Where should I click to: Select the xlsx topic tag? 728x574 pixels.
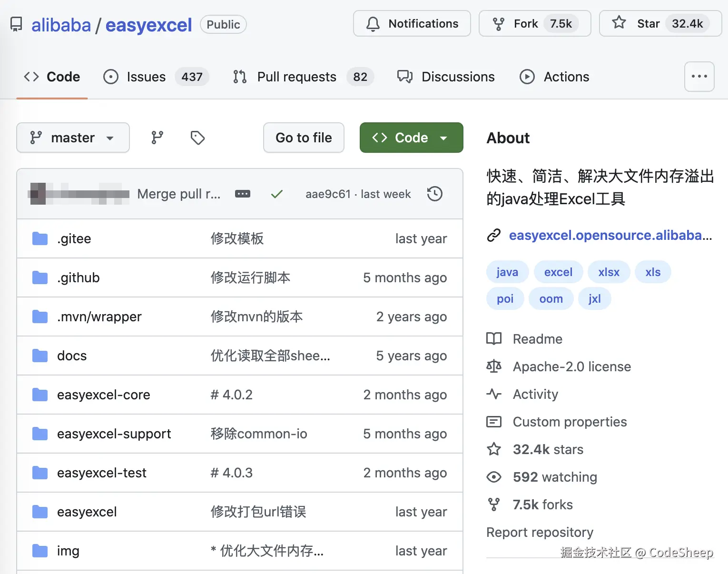[609, 272]
